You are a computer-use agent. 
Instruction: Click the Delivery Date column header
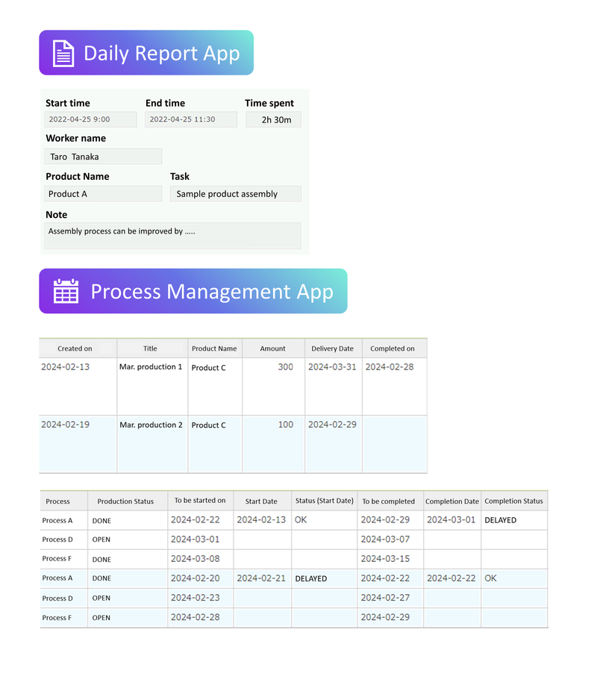[332, 349]
